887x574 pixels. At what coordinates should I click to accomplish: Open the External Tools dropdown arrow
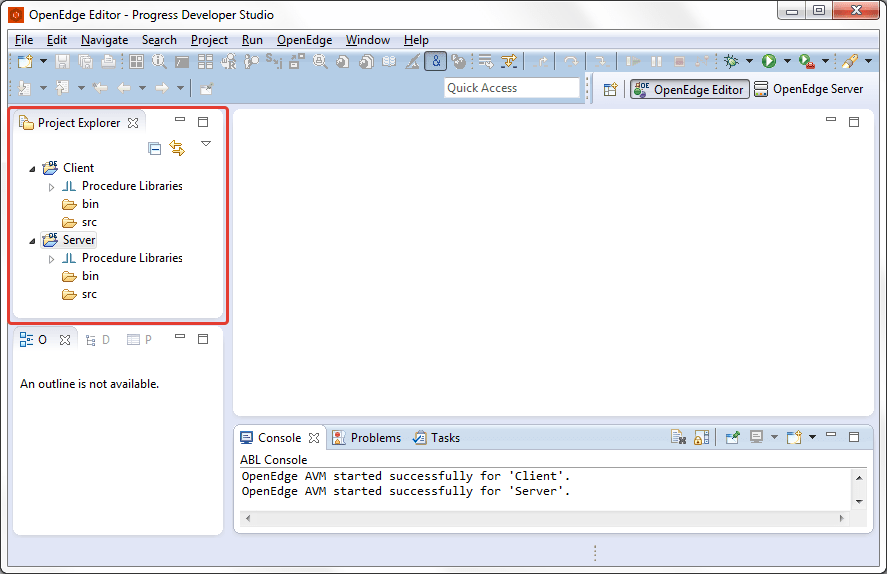pyautogui.click(x=825, y=61)
